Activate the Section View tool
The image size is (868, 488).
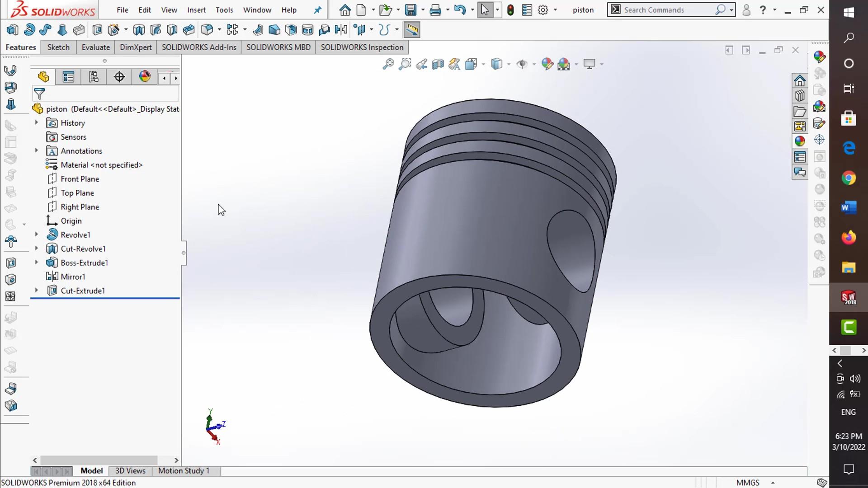coord(438,64)
